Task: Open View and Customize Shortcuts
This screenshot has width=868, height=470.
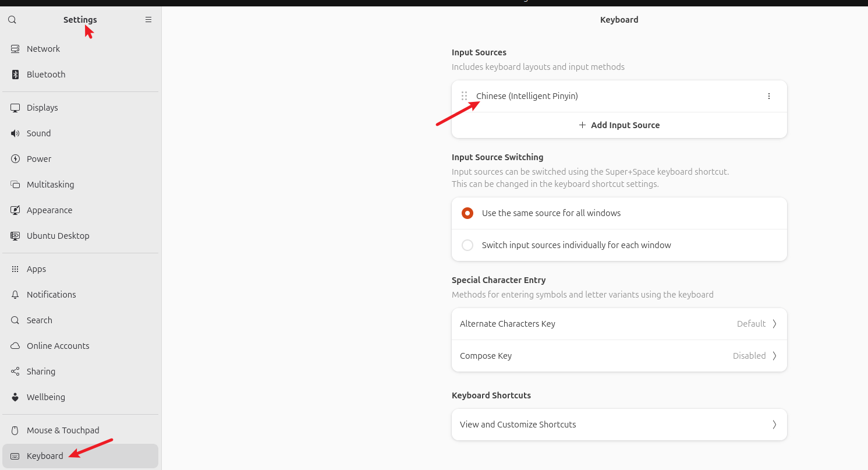Action: (619, 425)
